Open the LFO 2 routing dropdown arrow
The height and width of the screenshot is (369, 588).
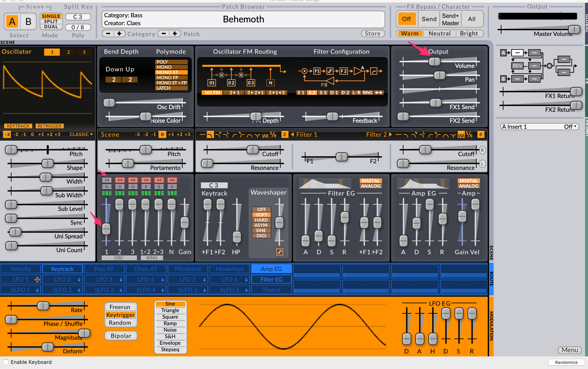pos(79,279)
